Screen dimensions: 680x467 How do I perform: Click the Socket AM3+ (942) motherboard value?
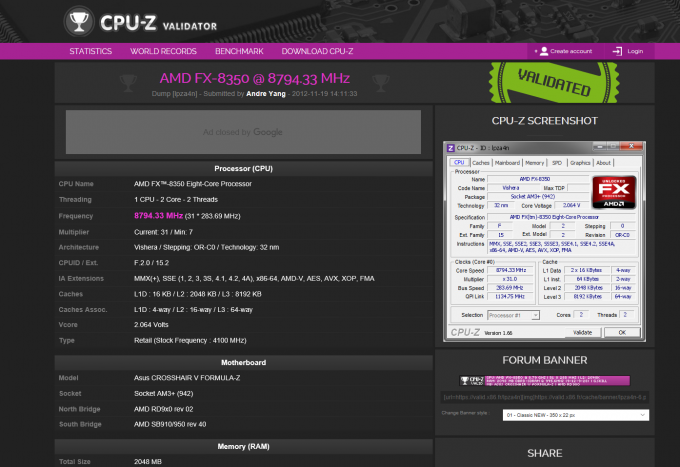pyautogui.click(x=163, y=393)
